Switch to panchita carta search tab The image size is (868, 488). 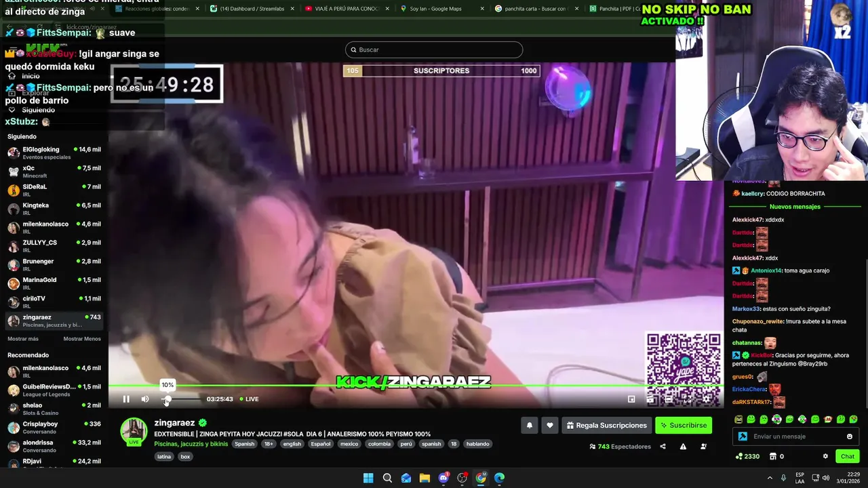click(536, 9)
